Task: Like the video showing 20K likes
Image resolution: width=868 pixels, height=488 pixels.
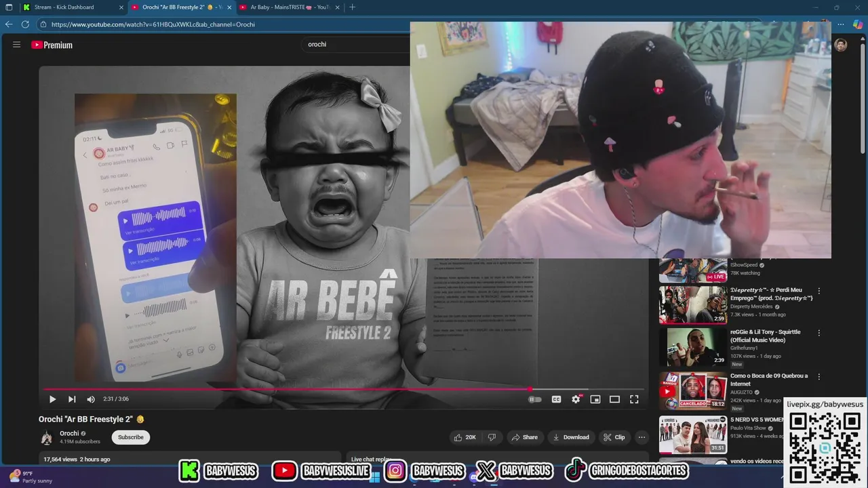Action: [465, 437]
